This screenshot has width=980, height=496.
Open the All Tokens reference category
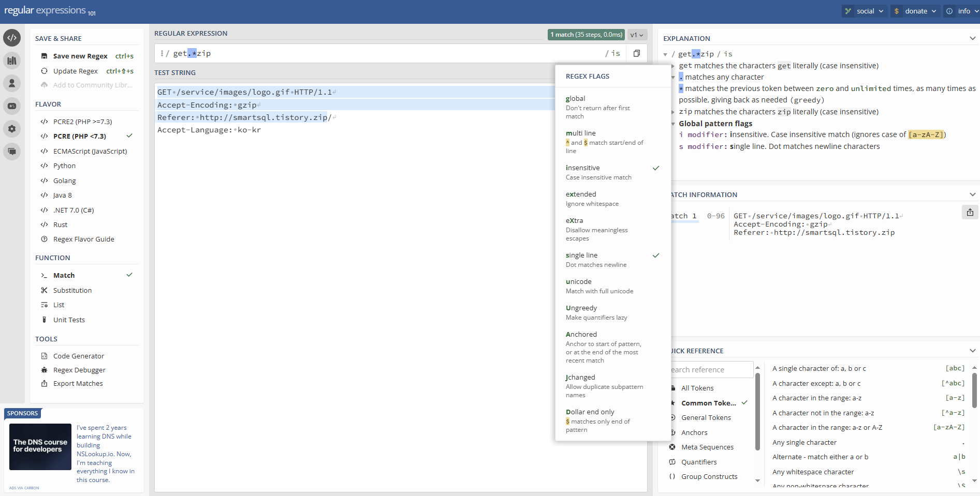pos(697,388)
